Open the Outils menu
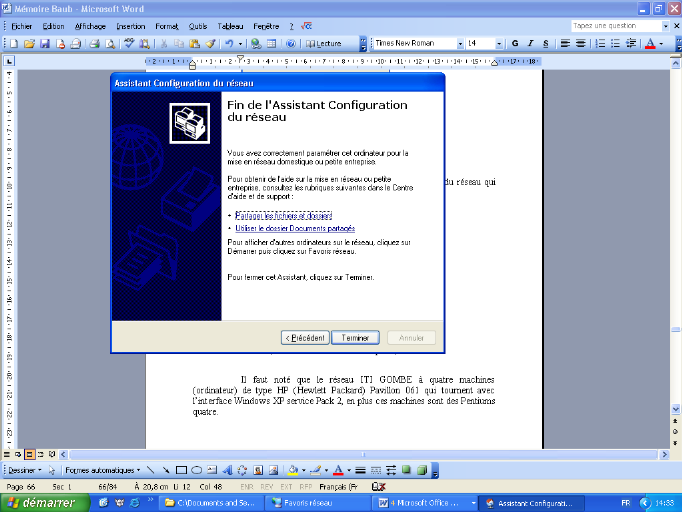The image size is (682, 512). (197, 27)
